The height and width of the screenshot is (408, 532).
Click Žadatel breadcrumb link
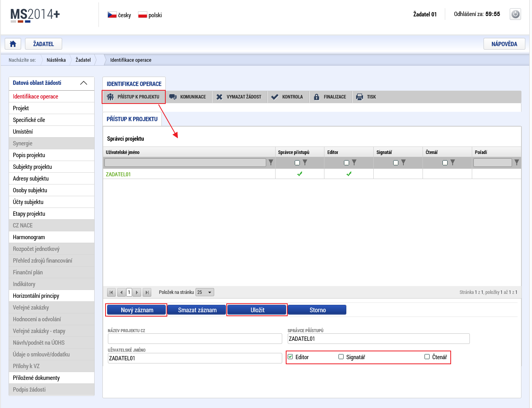[83, 60]
